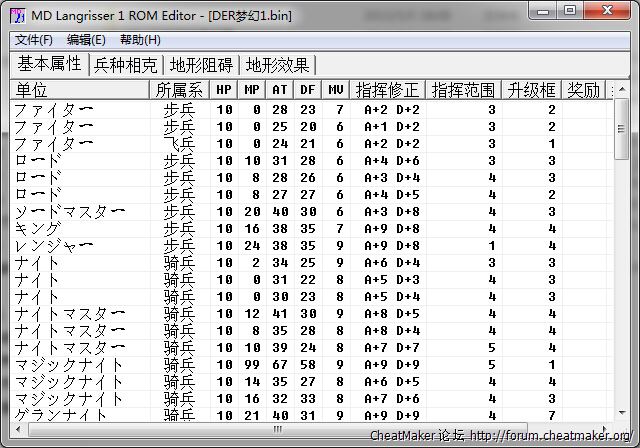This screenshot has height=448, width=640.
Task: Open the 文件(F) menu
Action: pos(33,40)
